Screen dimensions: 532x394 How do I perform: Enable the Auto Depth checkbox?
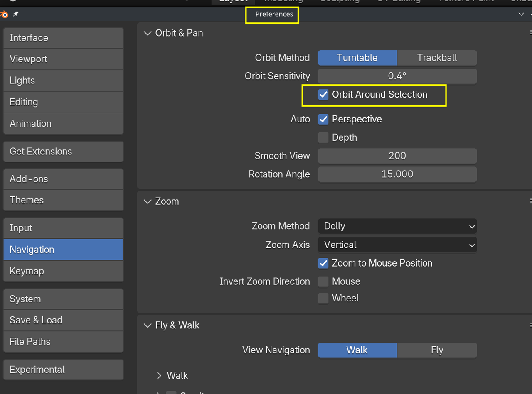pyautogui.click(x=323, y=138)
